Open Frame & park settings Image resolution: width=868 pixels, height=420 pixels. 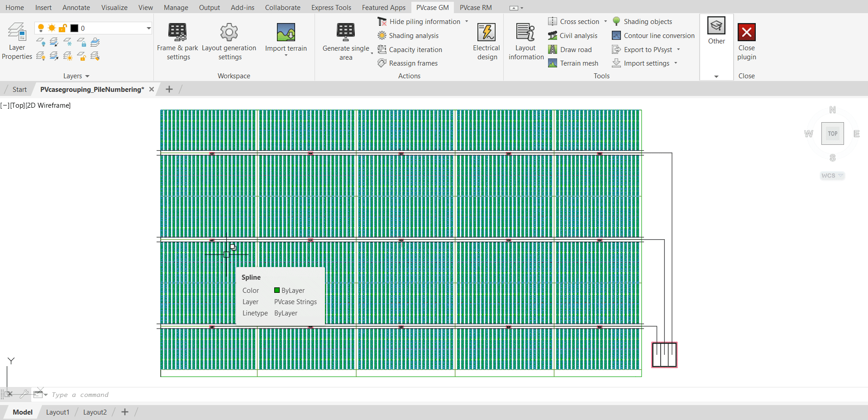[x=177, y=41]
